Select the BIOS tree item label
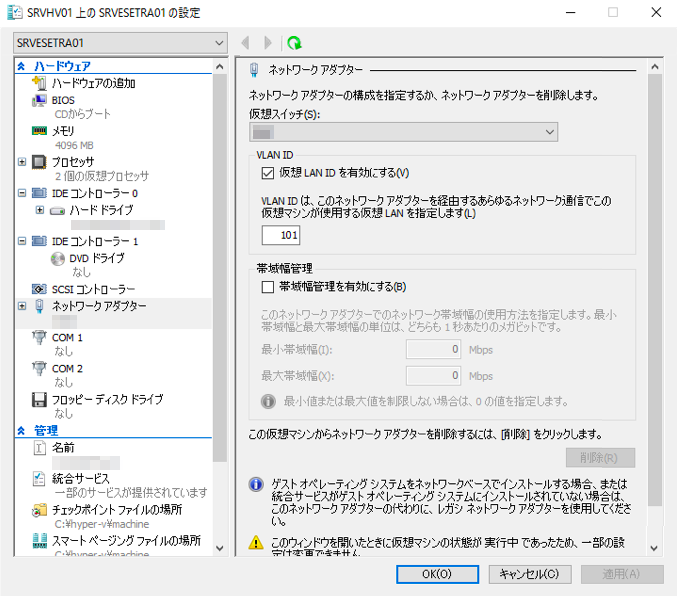Screen dimensions: 677x596 [x=63, y=100]
